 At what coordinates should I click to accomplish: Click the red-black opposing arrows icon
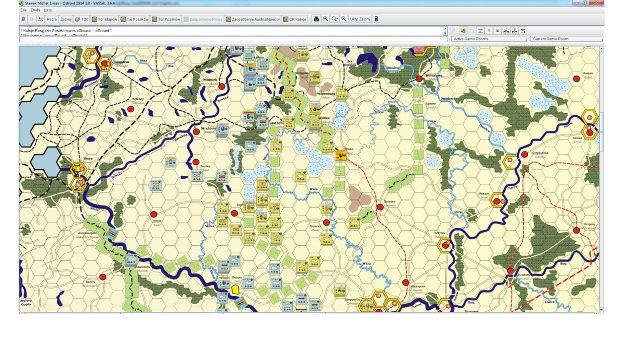(523, 31)
